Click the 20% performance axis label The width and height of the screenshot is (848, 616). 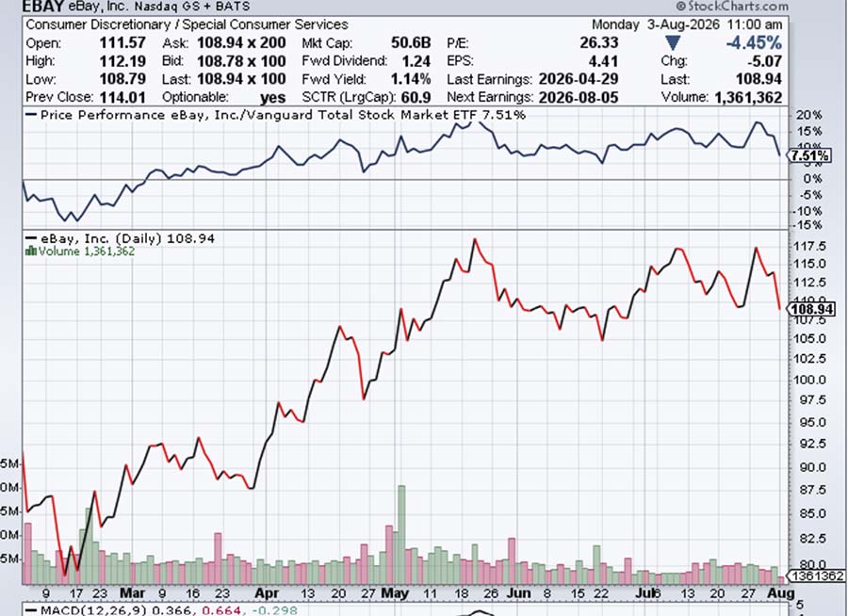(809, 115)
